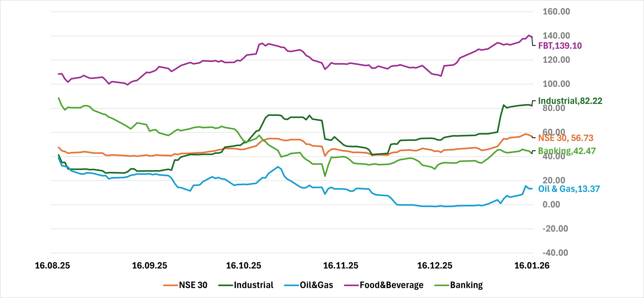Select the Food&Beverage legend label
Viewport: 644px width, 298px height.
point(391,285)
